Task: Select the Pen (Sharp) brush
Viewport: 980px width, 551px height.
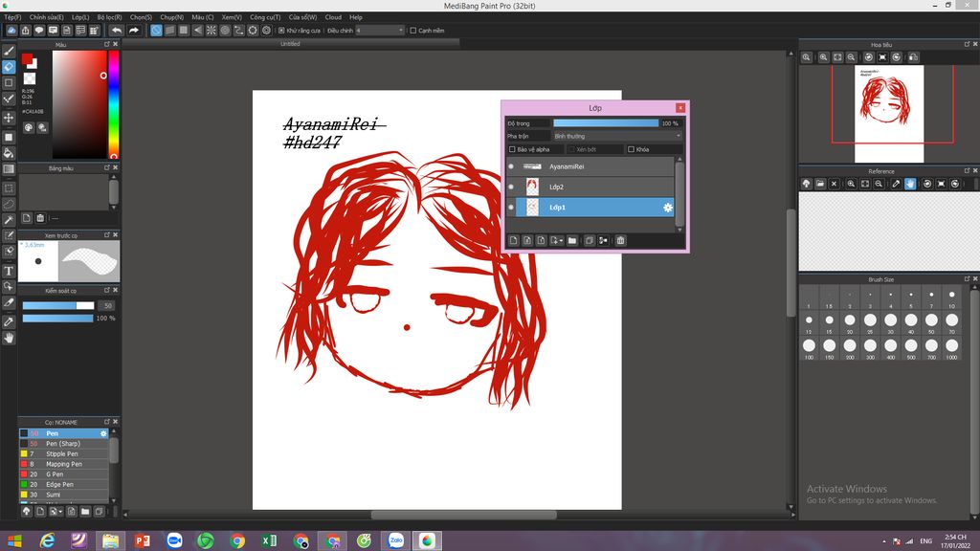Action: [x=64, y=444]
